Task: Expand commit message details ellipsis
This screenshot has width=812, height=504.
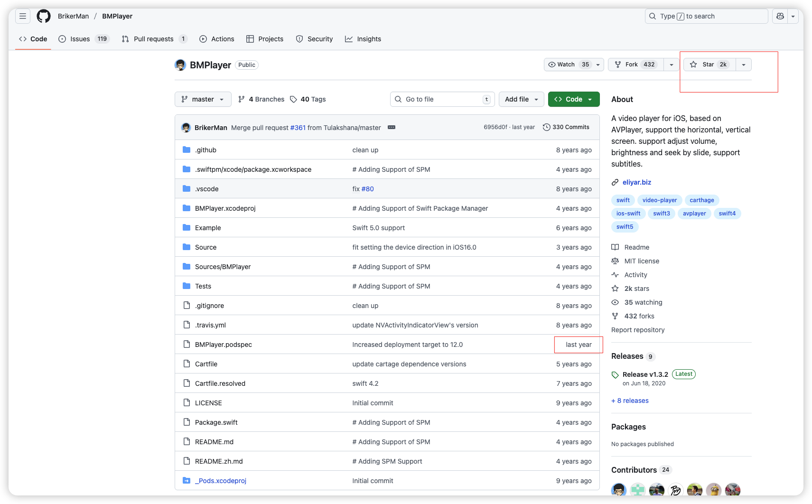Action: click(x=392, y=127)
